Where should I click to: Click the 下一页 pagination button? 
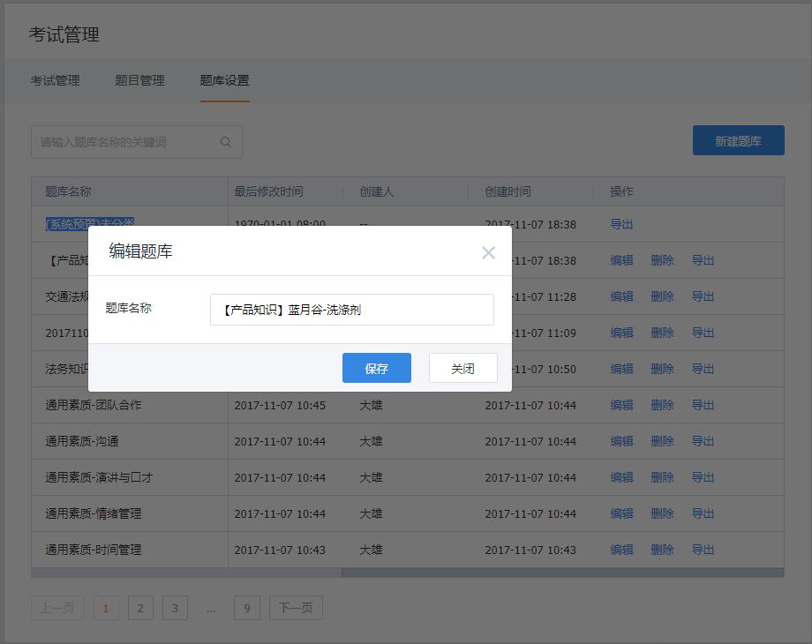[x=296, y=608]
